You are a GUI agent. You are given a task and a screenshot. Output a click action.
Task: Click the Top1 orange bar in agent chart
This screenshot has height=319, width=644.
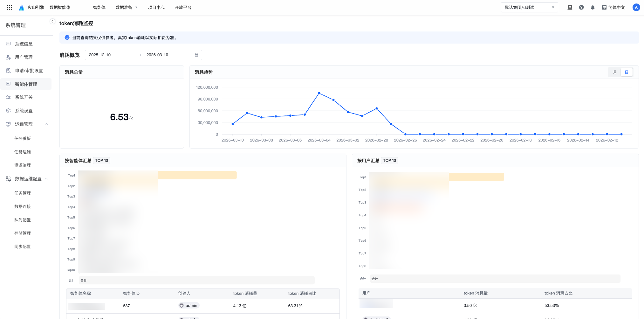point(197,175)
